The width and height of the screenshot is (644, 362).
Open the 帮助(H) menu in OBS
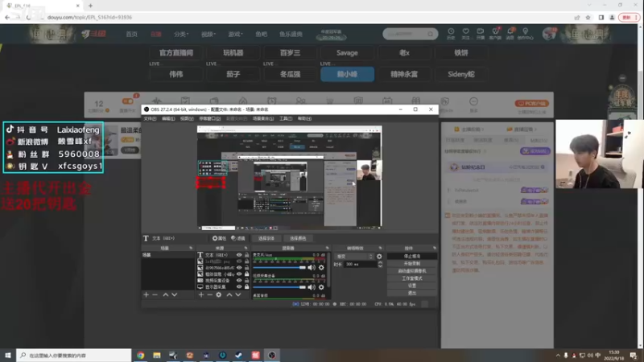pyautogui.click(x=304, y=118)
